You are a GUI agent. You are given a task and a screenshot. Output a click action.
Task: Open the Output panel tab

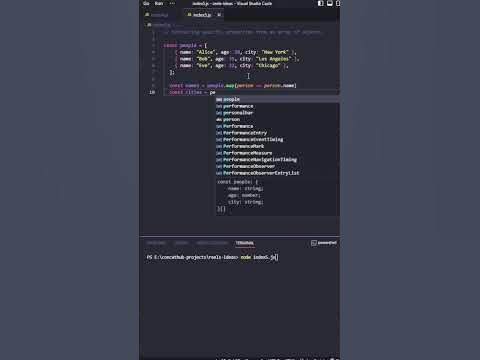coord(181,243)
